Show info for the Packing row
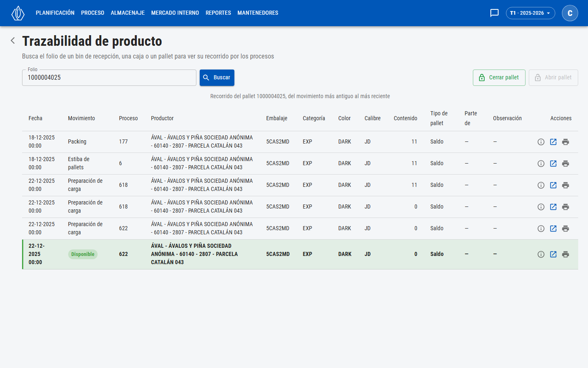Screen dimensions: 588x368 coord(541,142)
